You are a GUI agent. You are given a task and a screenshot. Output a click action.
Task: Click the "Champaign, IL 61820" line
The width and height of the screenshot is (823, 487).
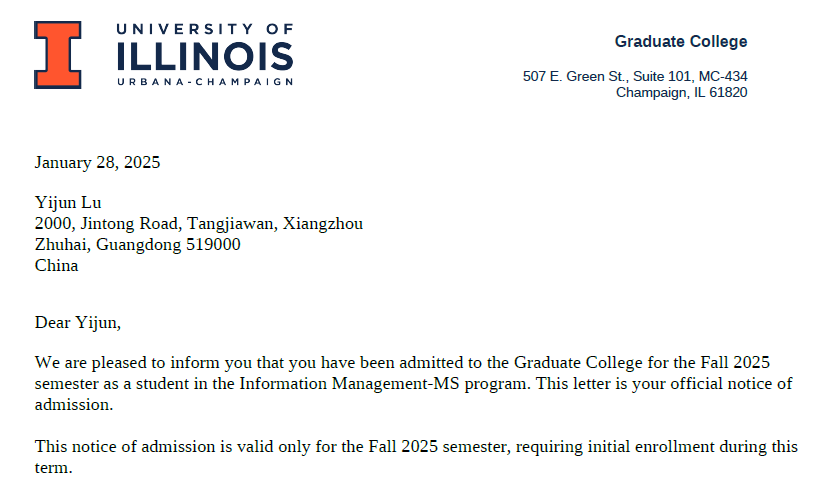[681, 92]
